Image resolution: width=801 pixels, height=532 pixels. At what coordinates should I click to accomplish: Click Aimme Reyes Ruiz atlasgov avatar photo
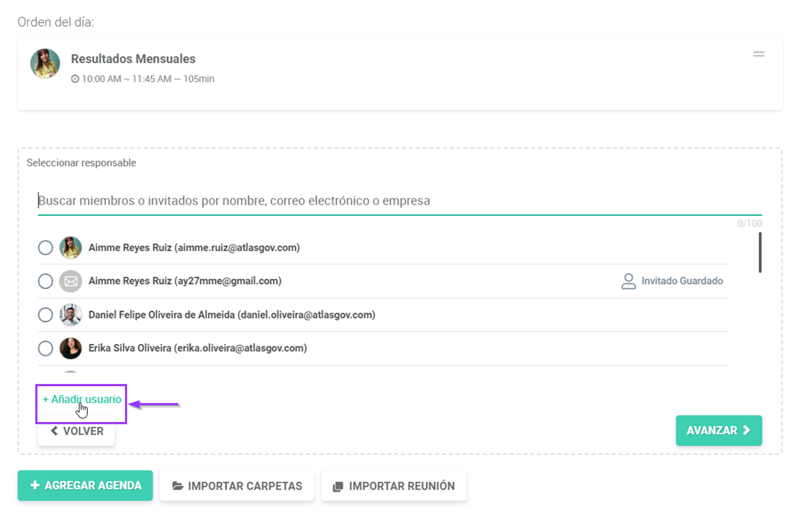[71, 248]
